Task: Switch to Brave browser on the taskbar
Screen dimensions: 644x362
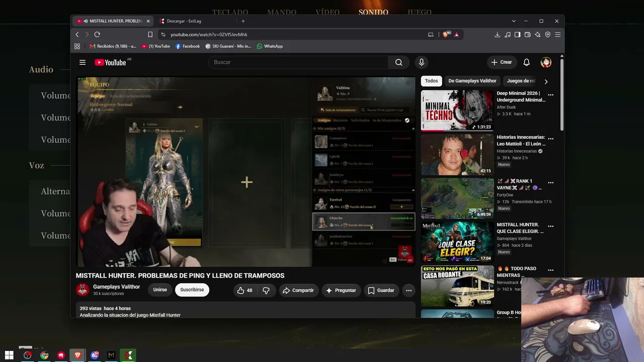Action: [x=77, y=355]
